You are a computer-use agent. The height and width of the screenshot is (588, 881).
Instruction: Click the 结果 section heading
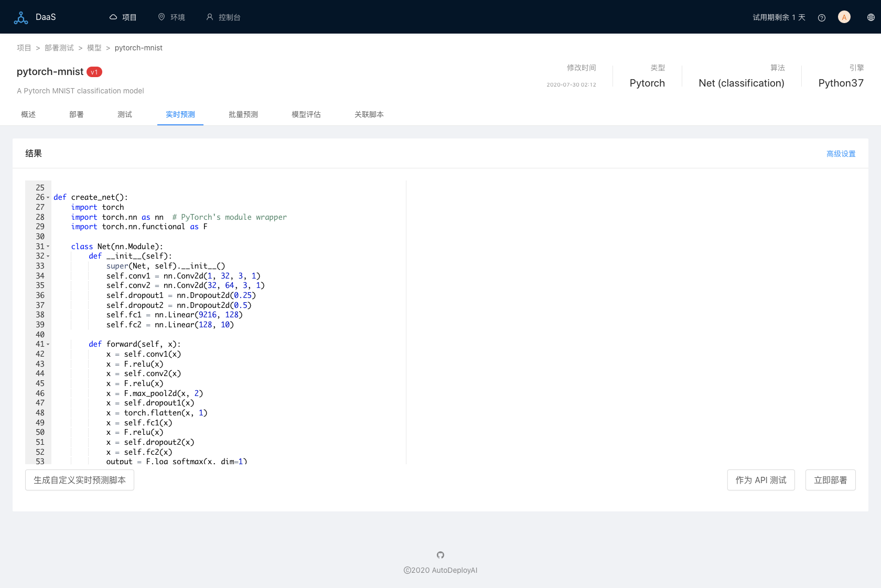pyautogui.click(x=34, y=153)
